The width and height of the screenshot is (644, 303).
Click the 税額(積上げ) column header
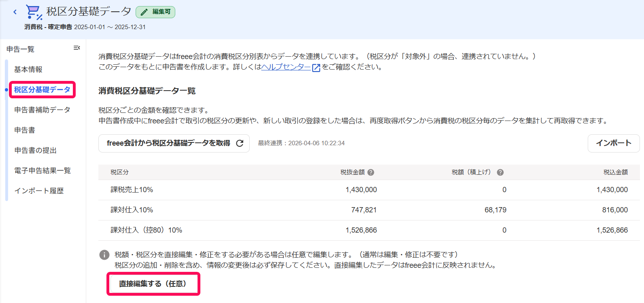473,172
